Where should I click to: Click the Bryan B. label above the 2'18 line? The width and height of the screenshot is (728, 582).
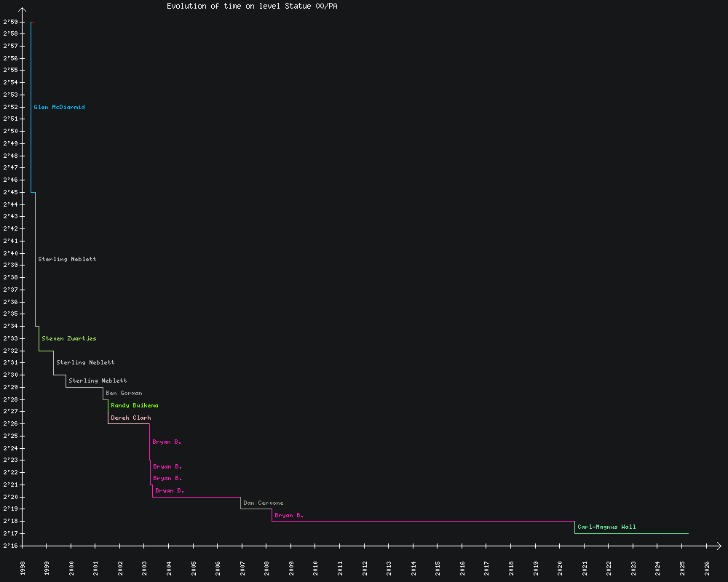coord(289,515)
